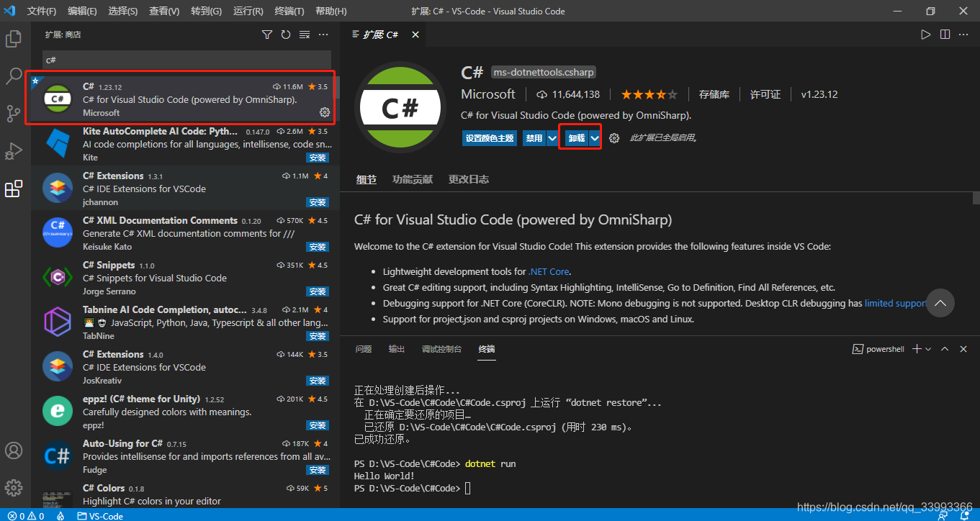Screen dimensions: 980x521
Task: Click the 卸载 uninstall button
Action: [x=577, y=138]
